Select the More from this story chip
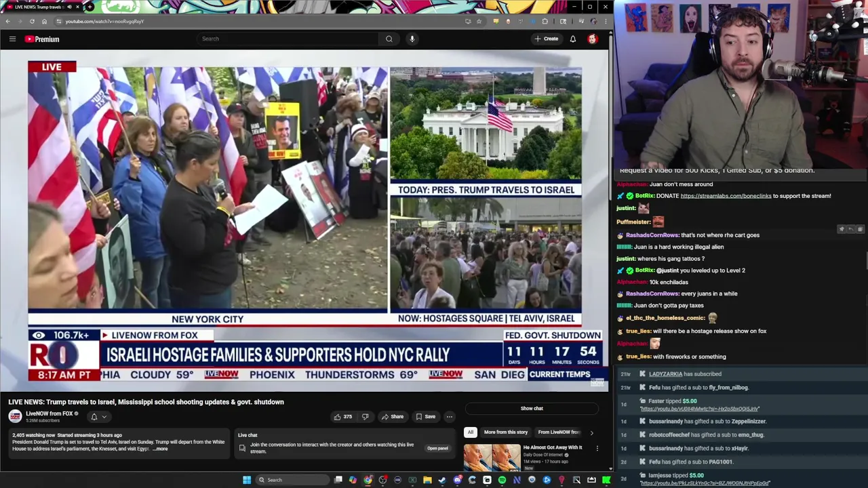 click(x=506, y=432)
